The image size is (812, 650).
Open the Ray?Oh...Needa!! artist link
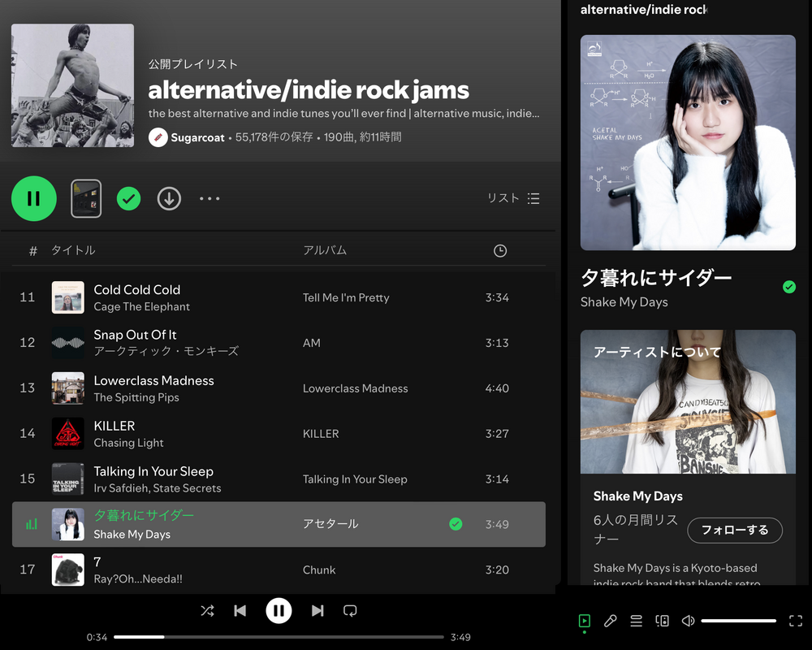tap(138, 579)
